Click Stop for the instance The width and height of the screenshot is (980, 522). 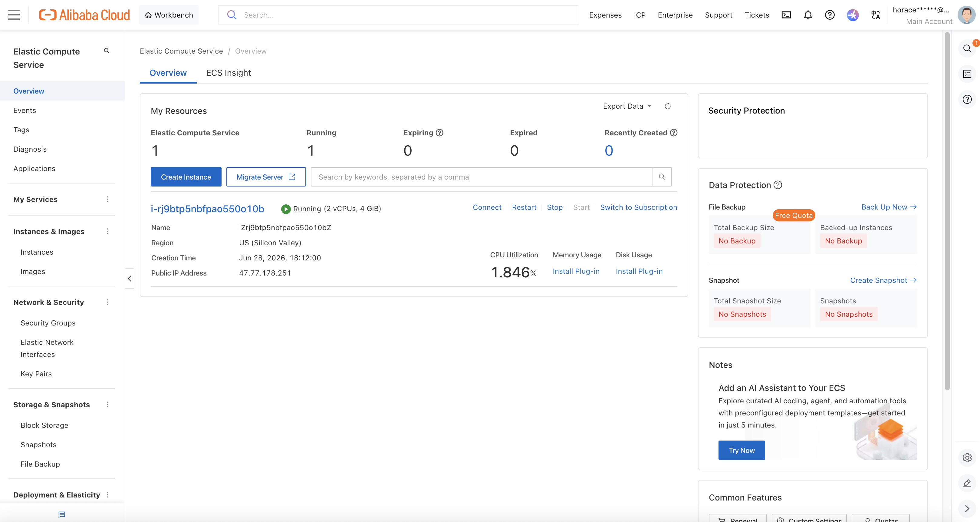tap(554, 207)
